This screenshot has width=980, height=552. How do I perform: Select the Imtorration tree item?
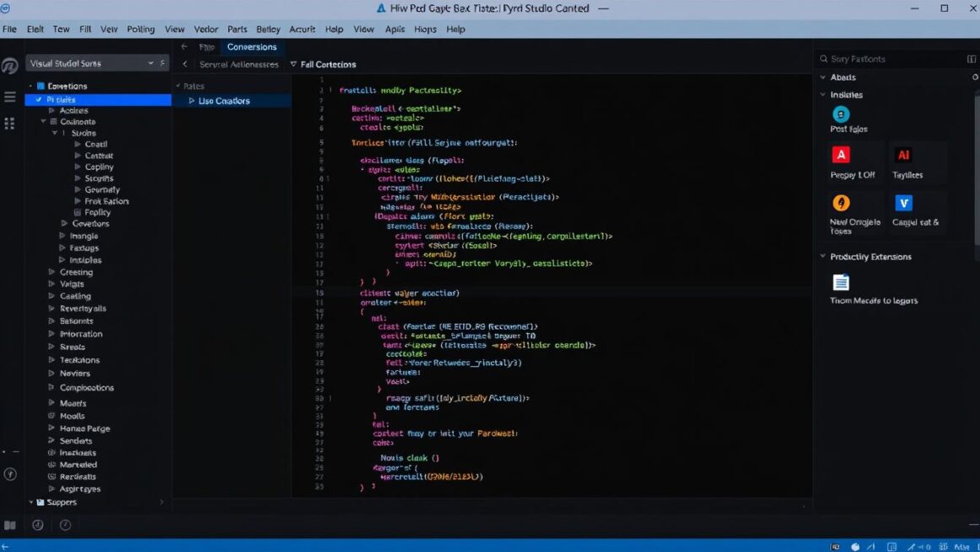pos(80,334)
